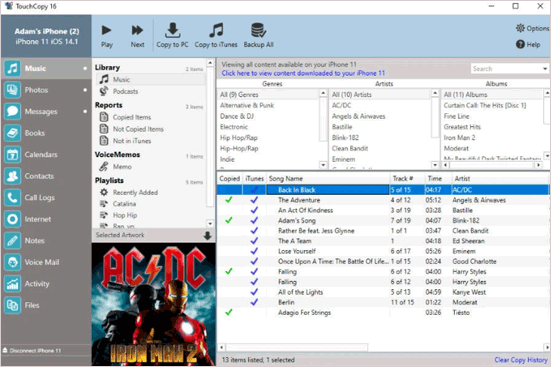The height and width of the screenshot is (367, 551).
Task: Click the song list horizontal scrollbar
Action: [x=297, y=347]
